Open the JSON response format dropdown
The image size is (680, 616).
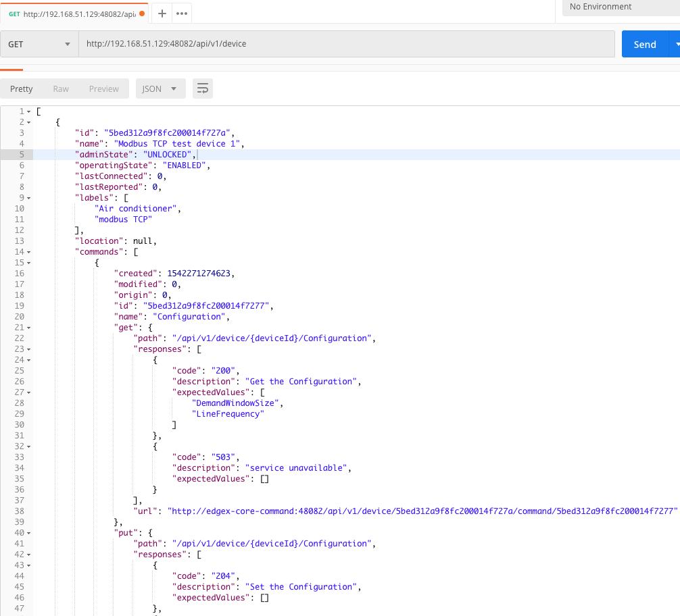click(160, 88)
